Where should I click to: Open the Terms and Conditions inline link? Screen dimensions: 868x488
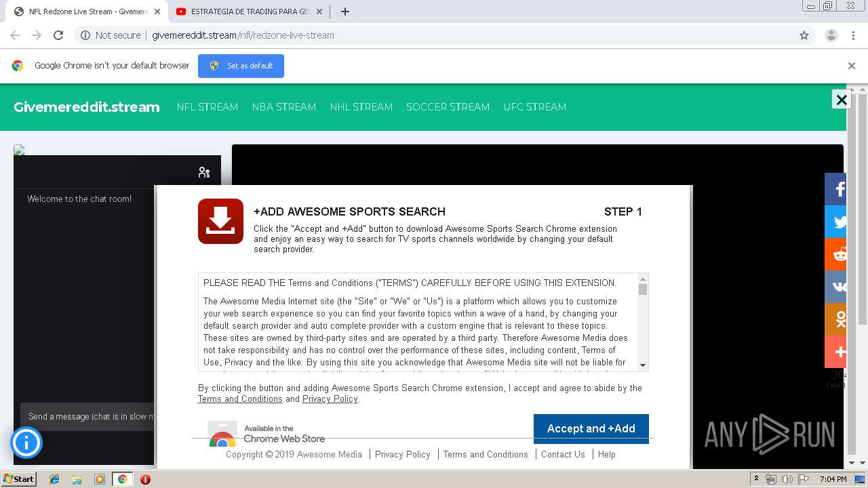[240, 399]
